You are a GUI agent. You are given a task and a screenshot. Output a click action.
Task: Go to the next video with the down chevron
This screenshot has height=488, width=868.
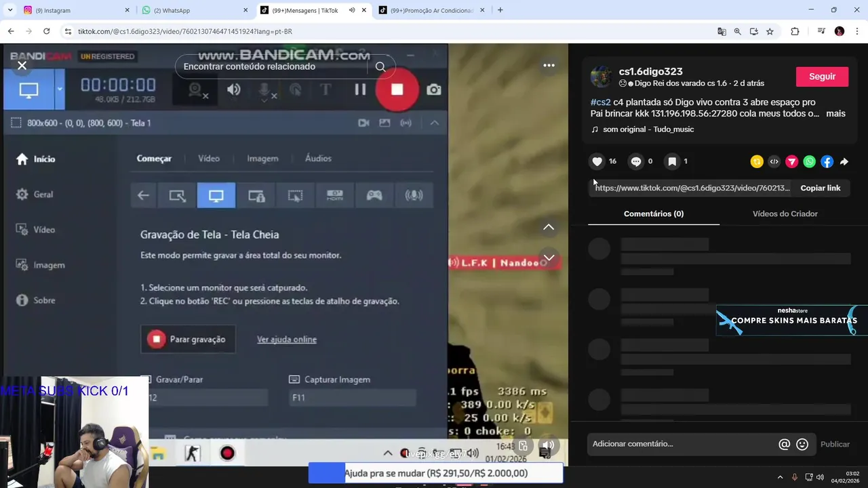point(549,258)
